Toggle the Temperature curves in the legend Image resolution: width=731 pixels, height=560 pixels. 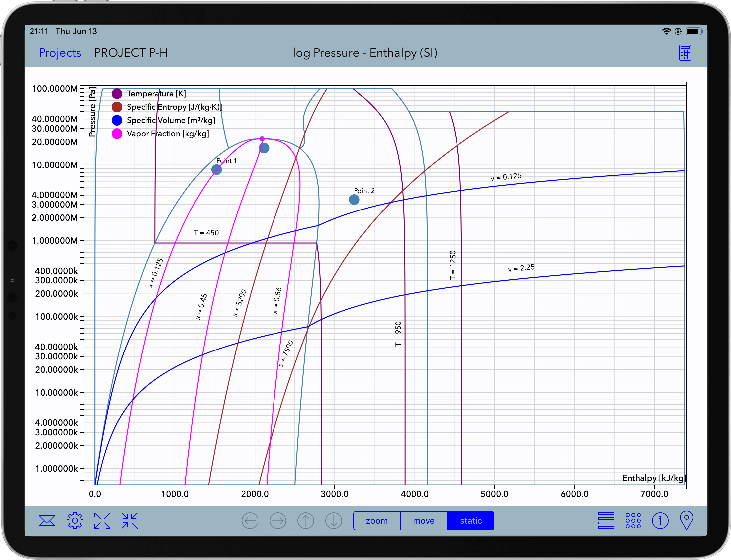point(117,94)
